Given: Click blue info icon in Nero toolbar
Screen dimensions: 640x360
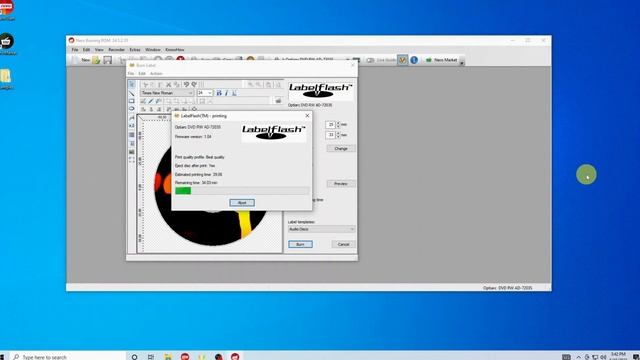Looking at the screenshot, I should 414,60.
